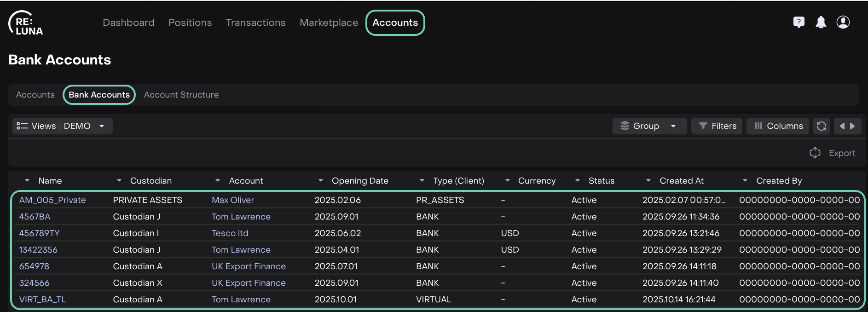Open the Tesco ltd account link
This screenshot has width=868, height=312.
[230, 233]
